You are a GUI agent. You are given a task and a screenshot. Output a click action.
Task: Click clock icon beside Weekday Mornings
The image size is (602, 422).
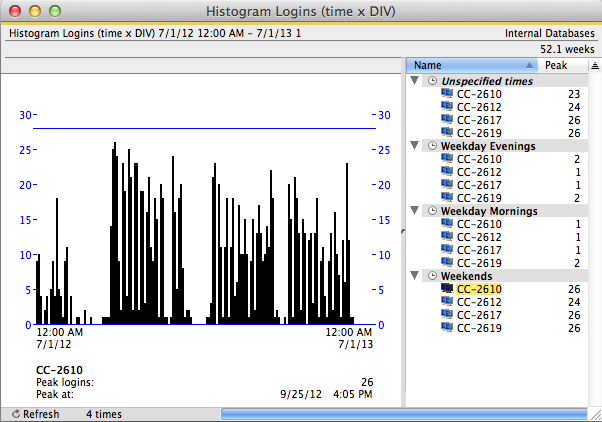pyautogui.click(x=432, y=211)
